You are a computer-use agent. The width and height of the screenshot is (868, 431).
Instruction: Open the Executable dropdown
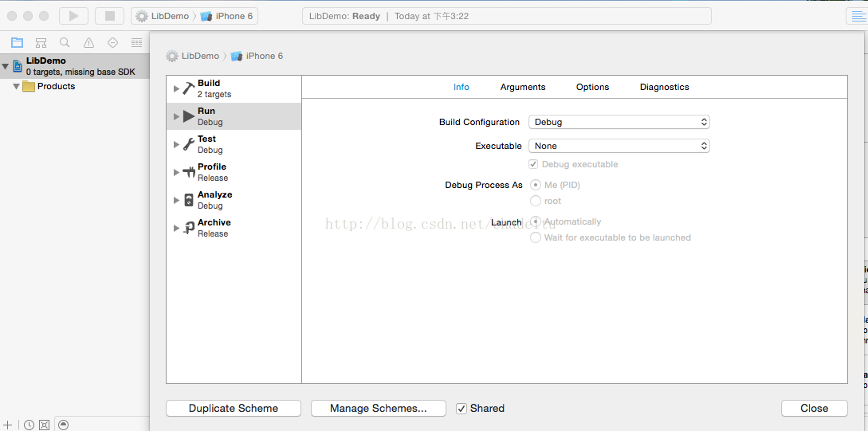[619, 146]
